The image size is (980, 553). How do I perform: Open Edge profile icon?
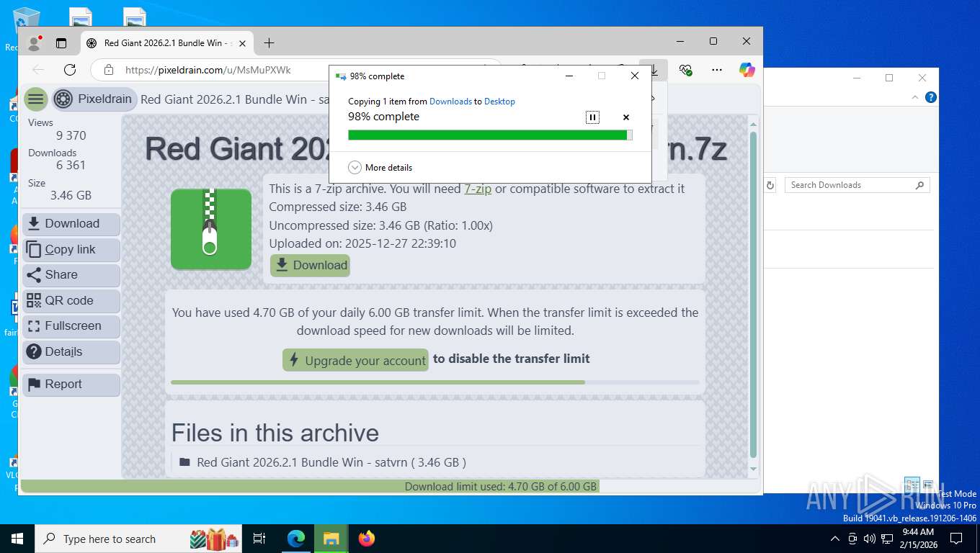click(x=34, y=43)
